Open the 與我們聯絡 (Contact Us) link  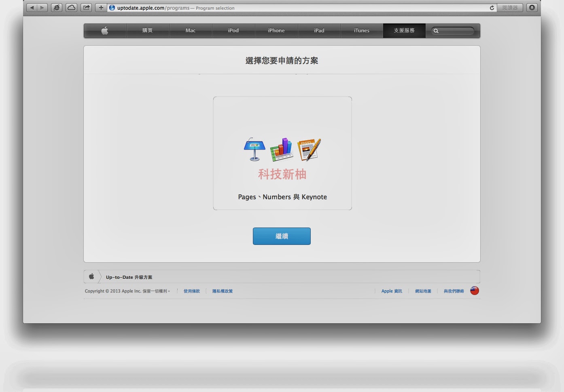[x=454, y=291]
